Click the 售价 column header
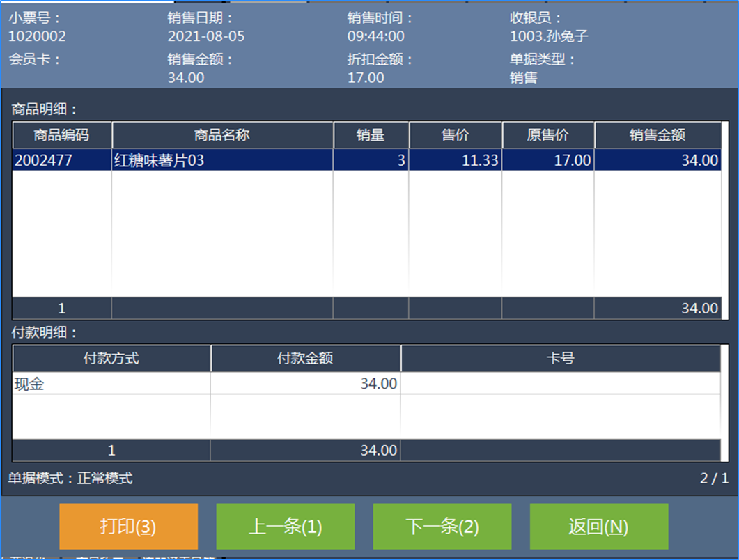The height and width of the screenshot is (560, 739). (x=455, y=135)
